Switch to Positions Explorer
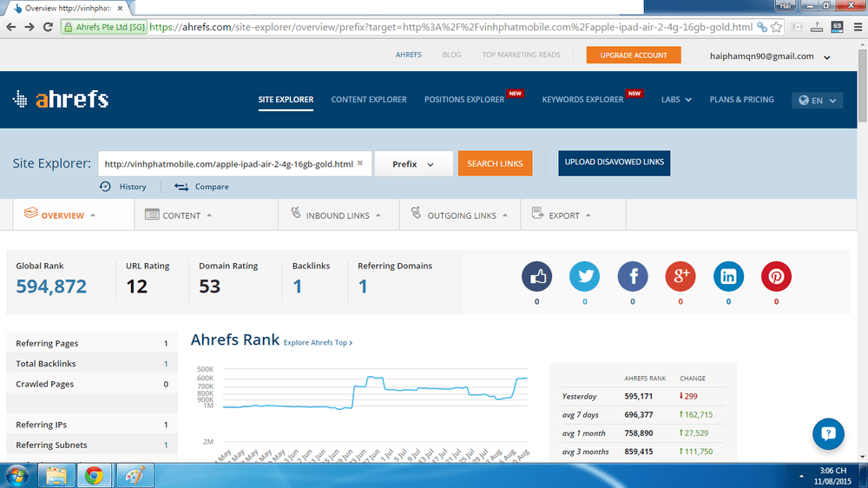The image size is (868, 488). [464, 100]
